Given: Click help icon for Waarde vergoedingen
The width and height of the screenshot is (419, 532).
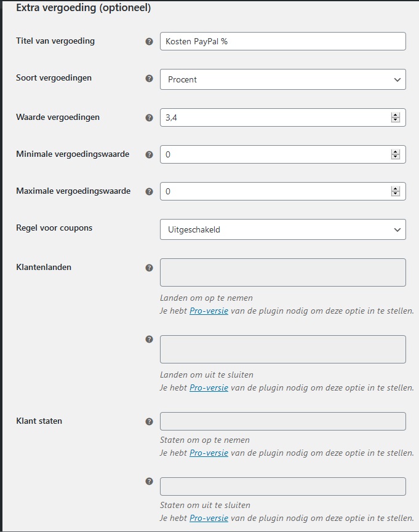Looking at the screenshot, I should point(149,118).
